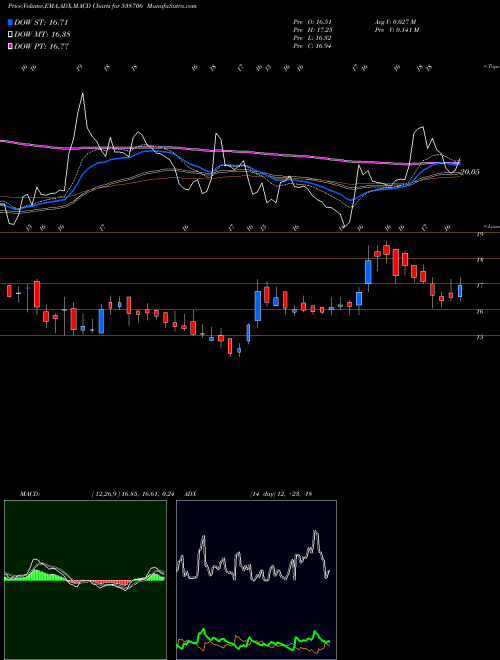
Task: Click the 'Pre C: 16.94' close value
Action: 312,46
